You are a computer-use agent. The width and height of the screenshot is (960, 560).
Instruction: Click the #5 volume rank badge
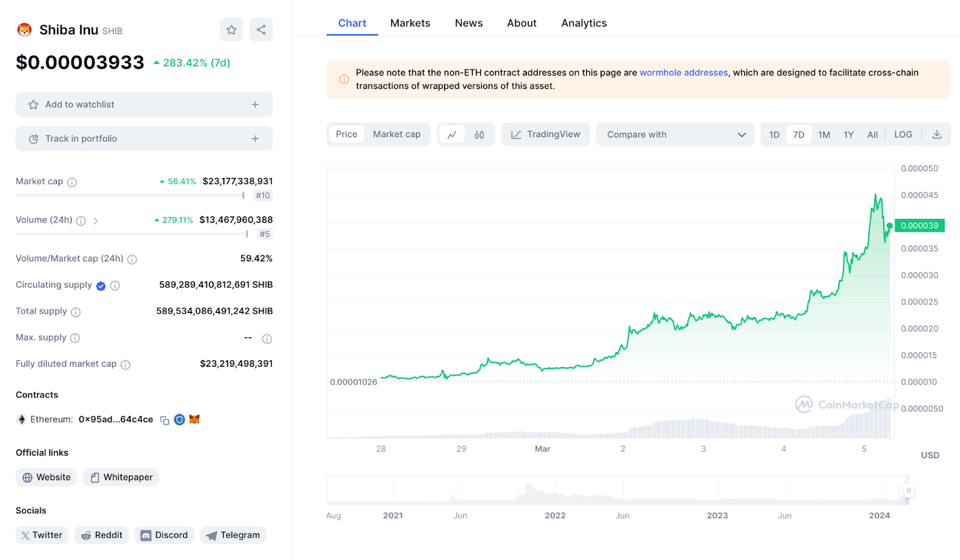click(265, 234)
